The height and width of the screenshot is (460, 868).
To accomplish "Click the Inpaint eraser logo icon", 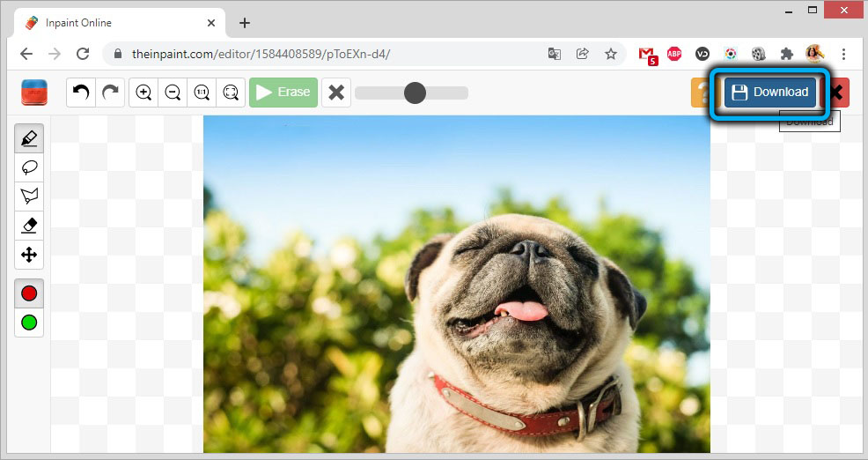I will tap(34, 92).
